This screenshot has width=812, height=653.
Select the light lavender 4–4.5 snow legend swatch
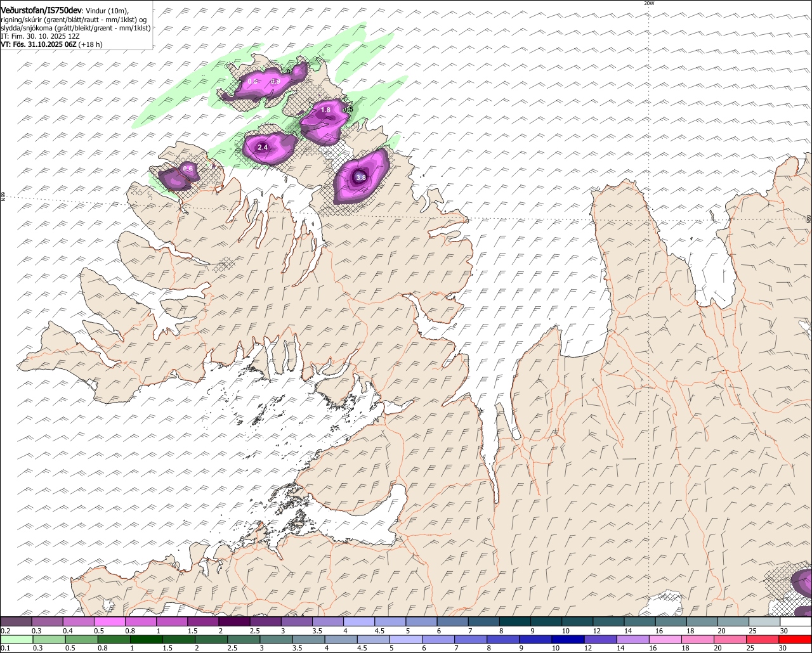[358, 622]
